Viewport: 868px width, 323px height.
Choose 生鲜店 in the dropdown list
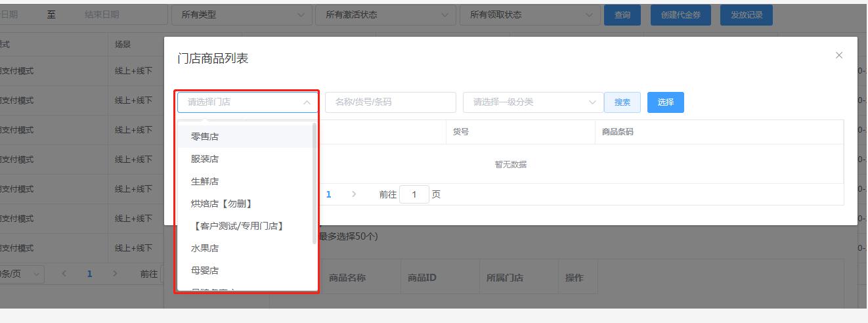248,181
